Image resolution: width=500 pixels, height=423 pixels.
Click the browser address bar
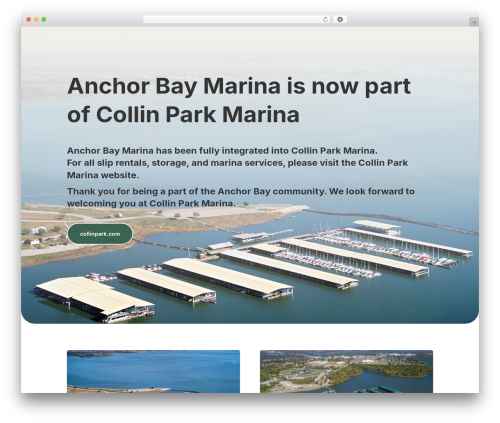pyautogui.click(x=236, y=20)
